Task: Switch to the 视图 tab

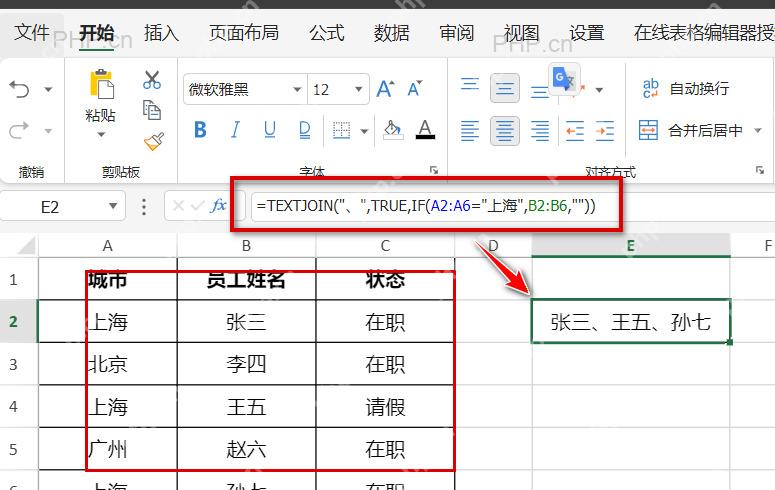Action: point(521,33)
